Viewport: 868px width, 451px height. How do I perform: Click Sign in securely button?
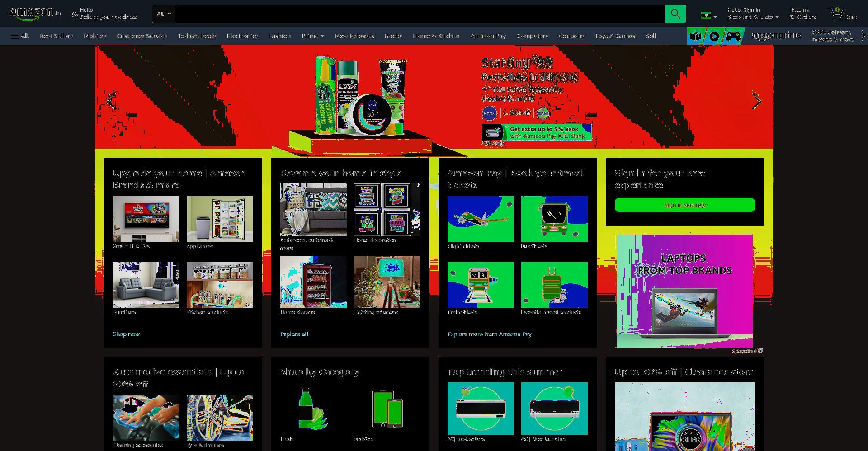tap(685, 205)
